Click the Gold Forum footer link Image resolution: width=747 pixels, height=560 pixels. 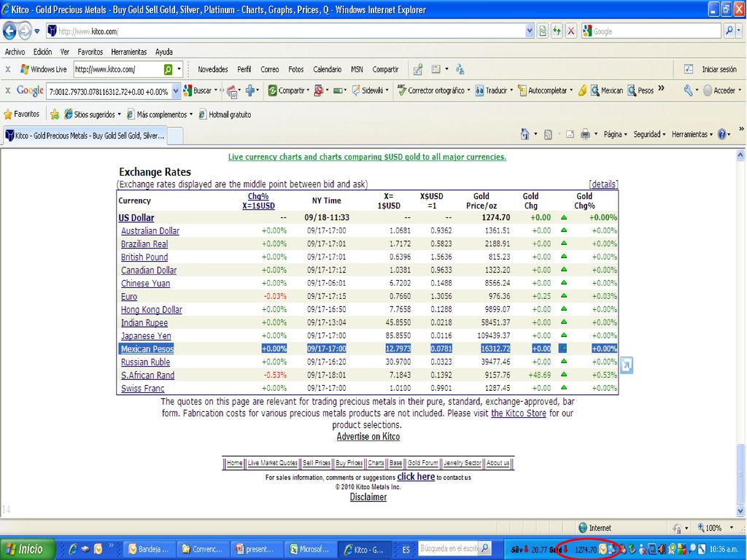point(422,463)
